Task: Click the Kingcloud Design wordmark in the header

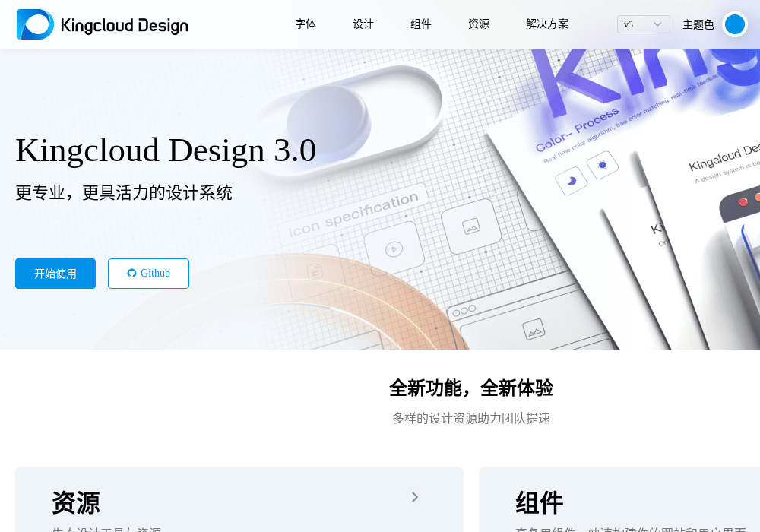Action: tap(125, 25)
